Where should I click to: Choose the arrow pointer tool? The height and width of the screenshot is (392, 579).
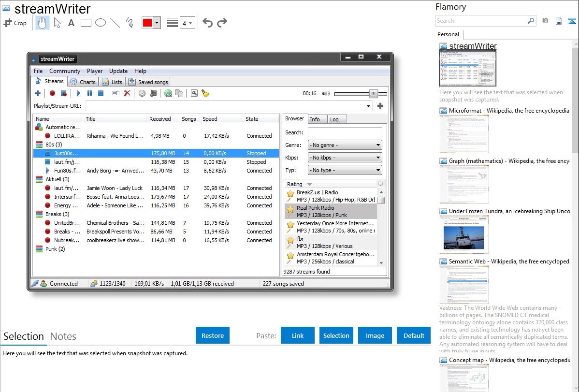click(57, 23)
